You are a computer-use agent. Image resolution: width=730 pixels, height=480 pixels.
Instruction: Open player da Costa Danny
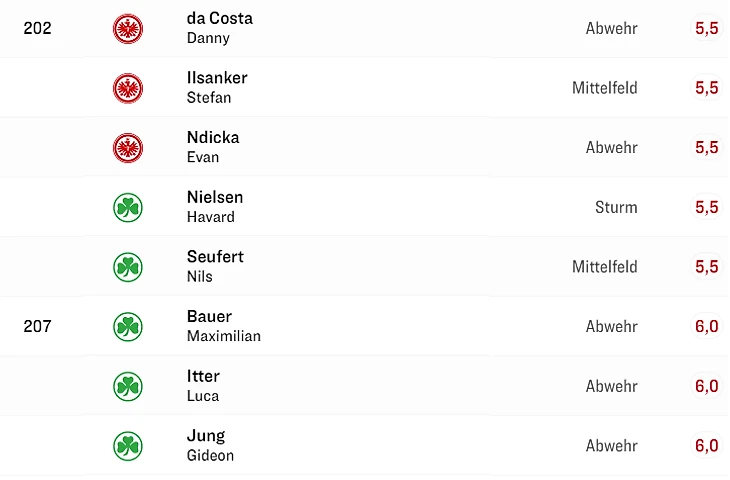pos(219,28)
